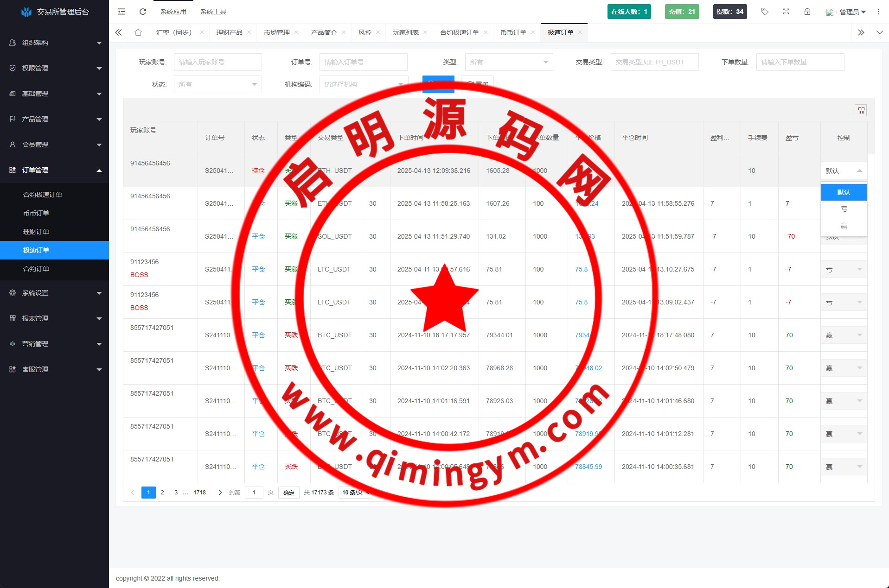Viewport: 889px width, 588px height.
Task: Expand the 会员管理 sidebar menu
Action: pyautogui.click(x=54, y=145)
